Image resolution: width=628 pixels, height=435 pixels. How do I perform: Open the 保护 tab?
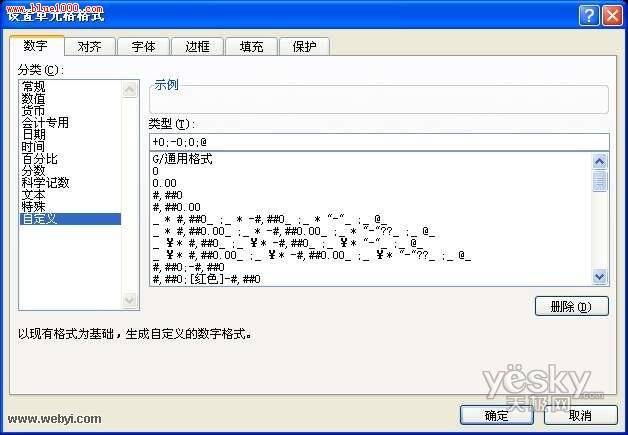pos(304,46)
